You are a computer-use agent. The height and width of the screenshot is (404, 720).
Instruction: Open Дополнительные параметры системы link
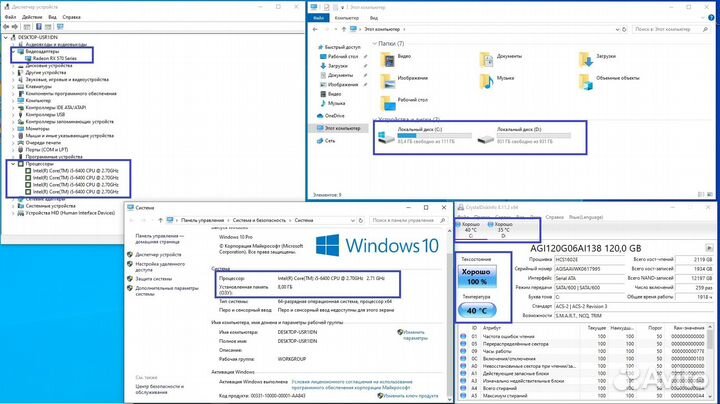(x=167, y=291)
